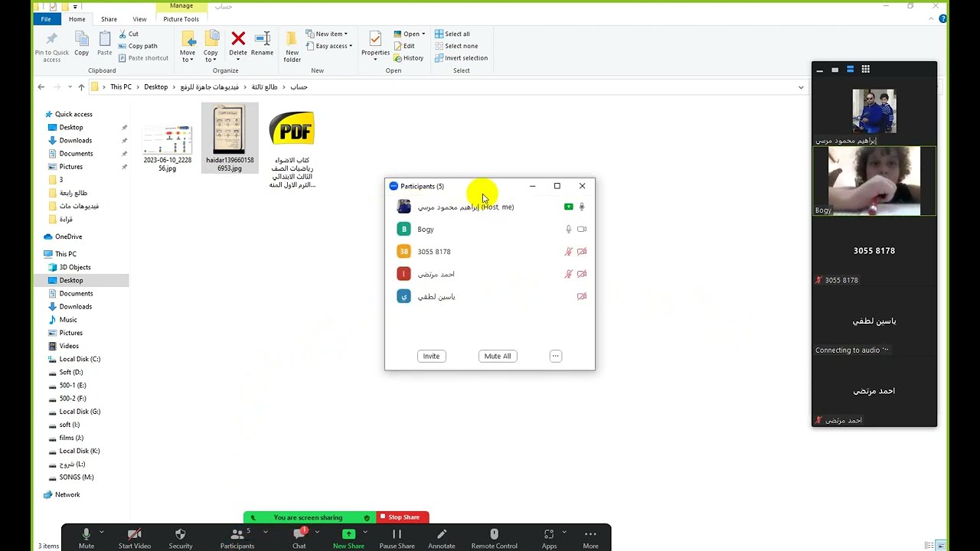Expand audio options arrow next to Mute
Screen dimensions: 980x551
[101, 532]
